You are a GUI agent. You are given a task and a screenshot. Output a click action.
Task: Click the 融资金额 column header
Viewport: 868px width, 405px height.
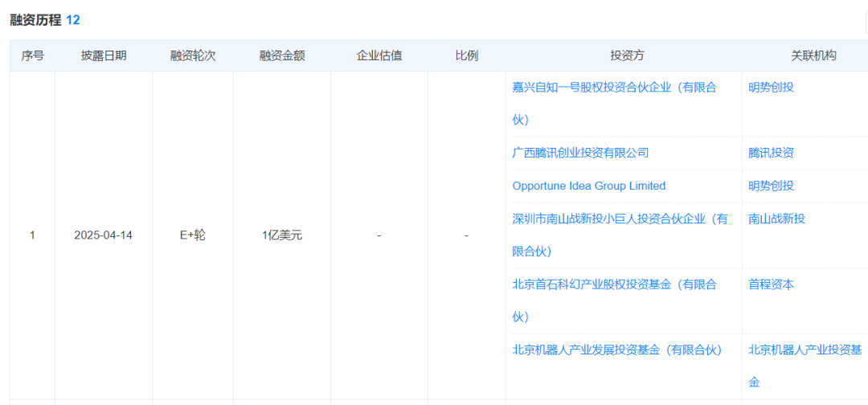(282, 56)
